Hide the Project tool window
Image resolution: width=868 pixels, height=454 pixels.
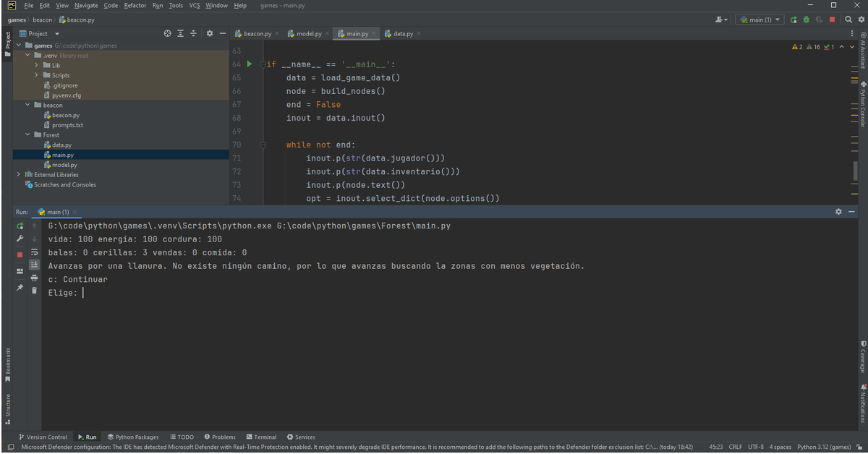223,33
